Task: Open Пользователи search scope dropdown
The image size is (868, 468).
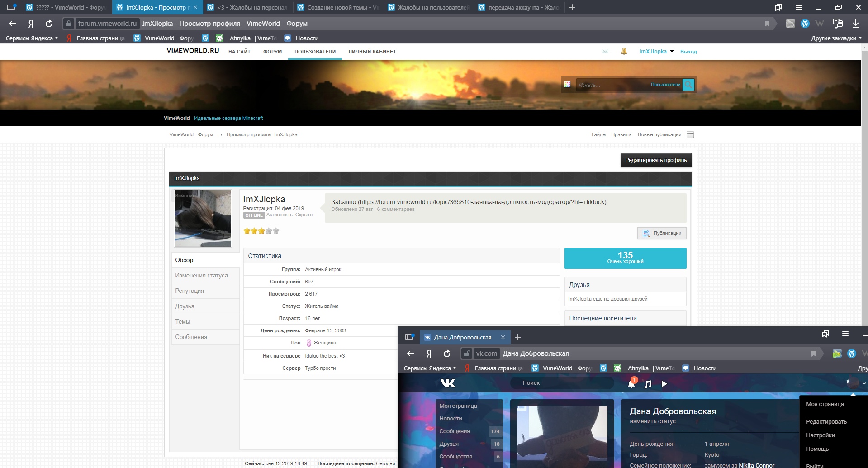Action: click(665, 85)
